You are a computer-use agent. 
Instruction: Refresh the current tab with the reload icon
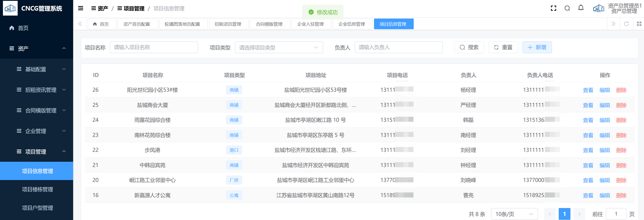[x=626, y=24]
